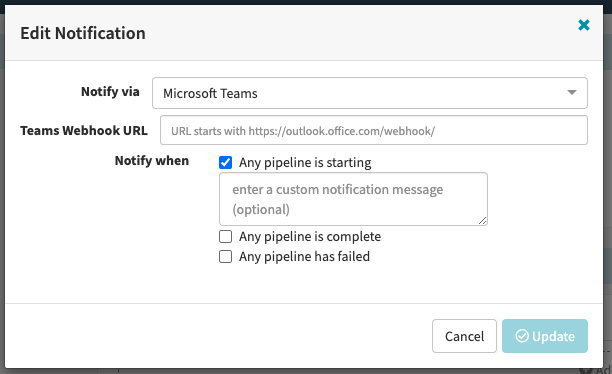Enable Any pipeline is complete
The height and width of the screenshot is (374, 612).
point(226,237)
